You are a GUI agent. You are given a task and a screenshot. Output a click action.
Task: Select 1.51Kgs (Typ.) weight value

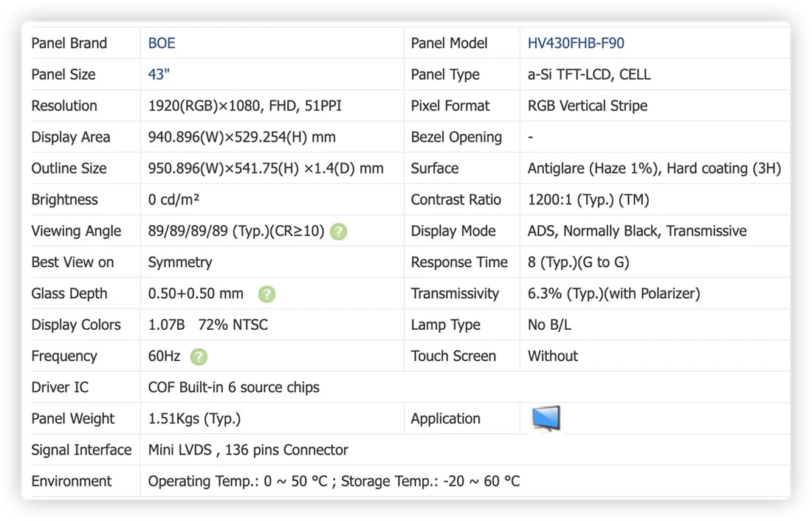(x=194, y=418)
